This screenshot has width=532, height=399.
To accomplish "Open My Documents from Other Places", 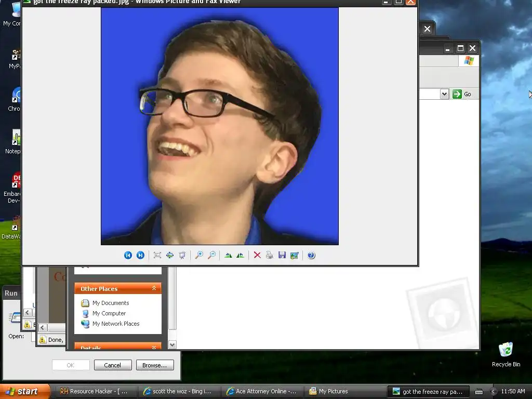I will tap(111, 303).
